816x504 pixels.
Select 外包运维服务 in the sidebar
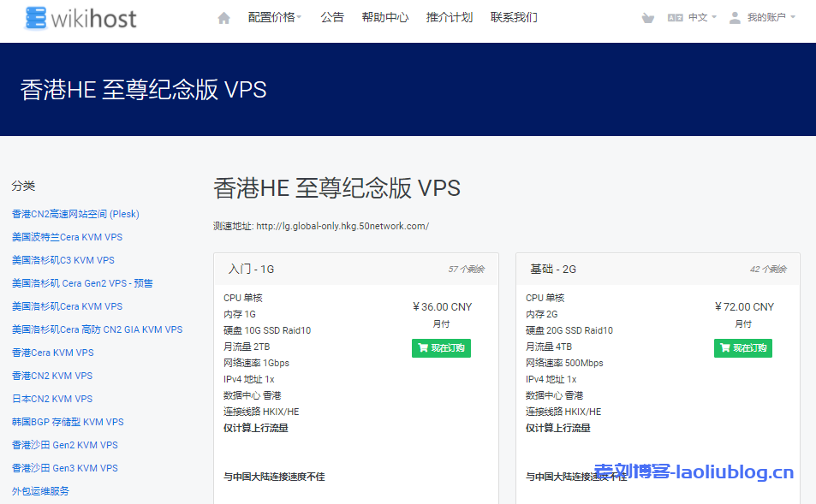pos(40,491)
